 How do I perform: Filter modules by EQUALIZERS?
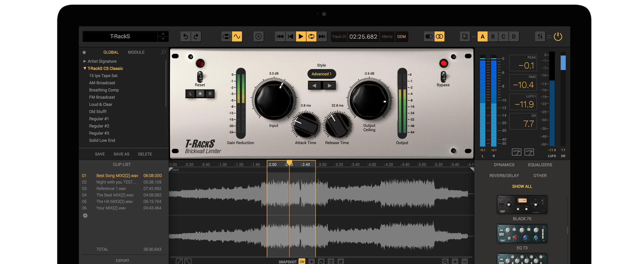coord(540,165)
